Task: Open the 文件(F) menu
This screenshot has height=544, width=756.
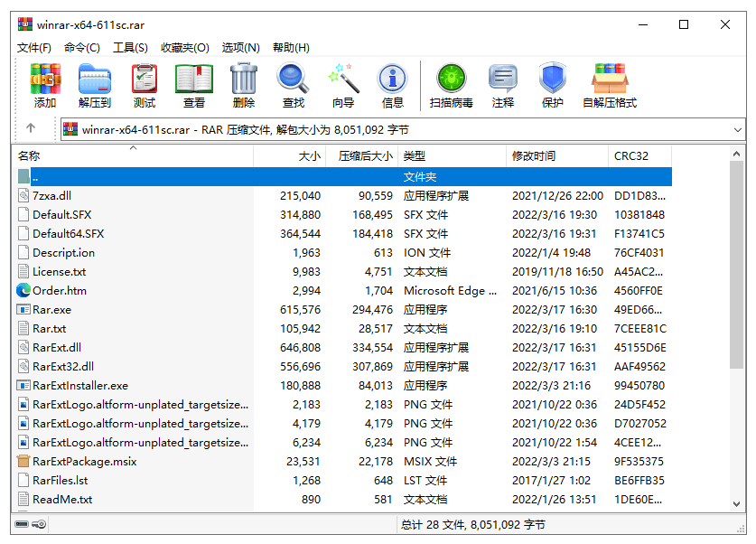Action: tap(34, 48)
